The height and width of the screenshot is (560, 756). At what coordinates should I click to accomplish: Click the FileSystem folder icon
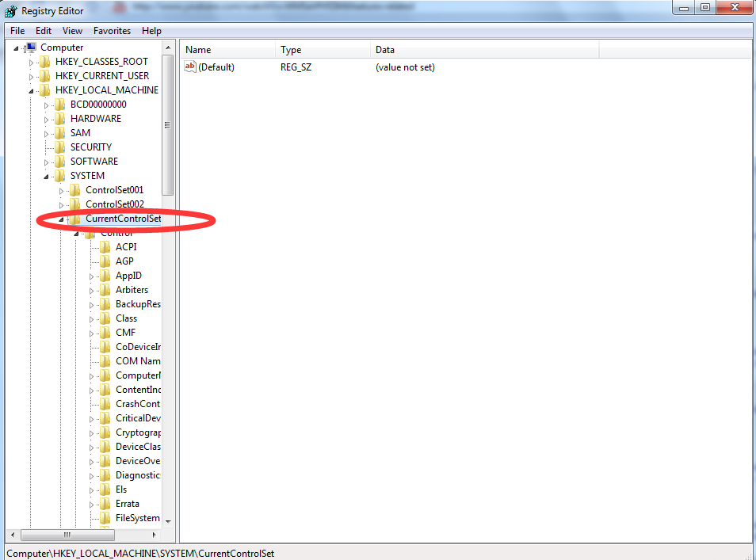105,518
